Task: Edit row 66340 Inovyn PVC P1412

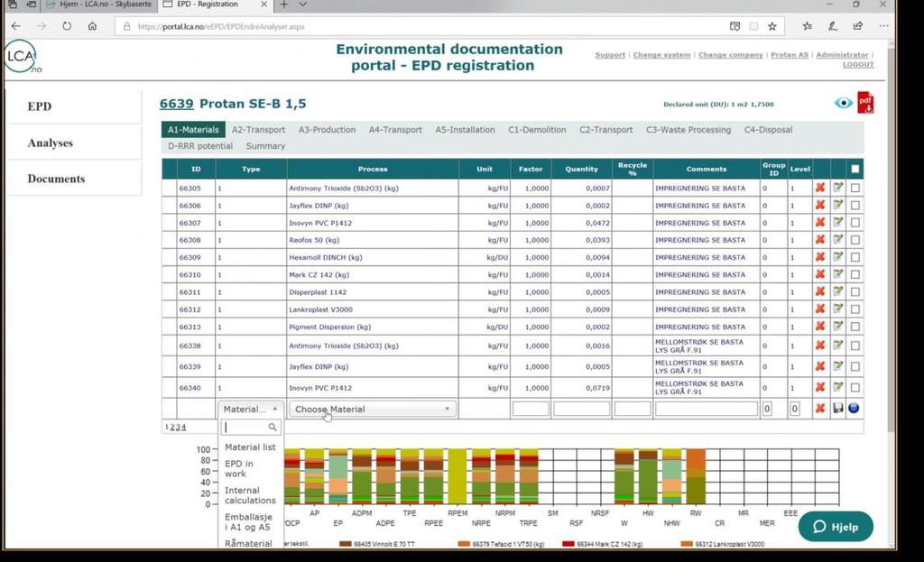Action: (x=838, y=387)
